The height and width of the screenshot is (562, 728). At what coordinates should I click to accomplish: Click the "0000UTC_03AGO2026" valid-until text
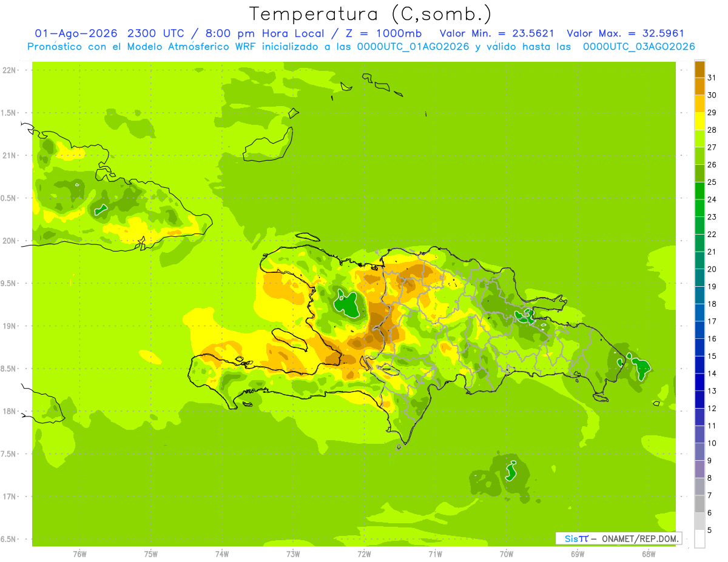[639, 47]
